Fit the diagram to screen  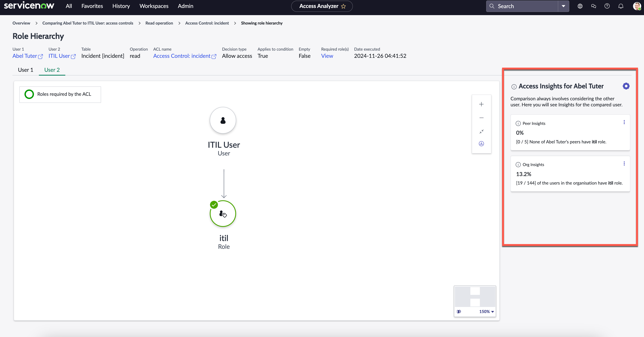point(481,131)
